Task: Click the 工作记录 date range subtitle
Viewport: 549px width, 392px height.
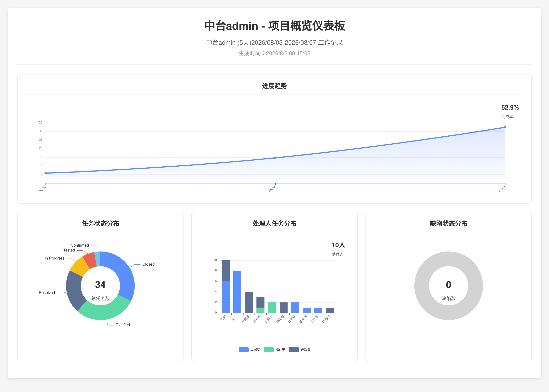Action: (x=274, y=43)
